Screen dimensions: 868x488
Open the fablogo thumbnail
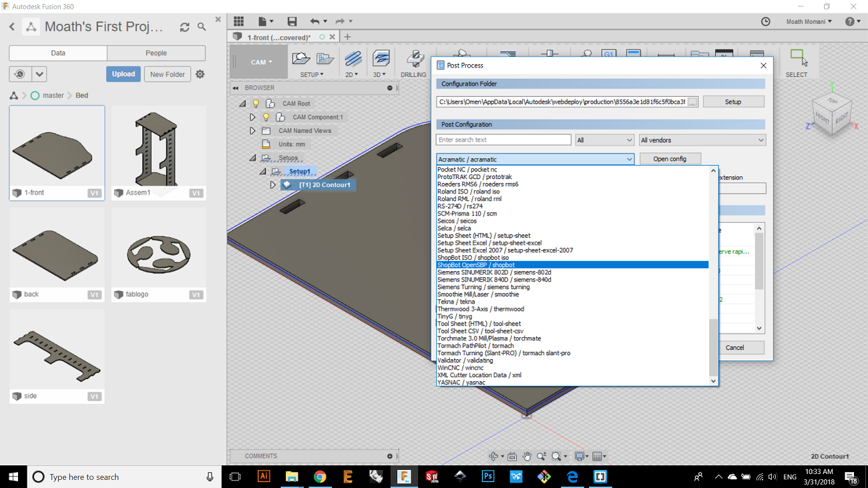[x=158, y=254]
